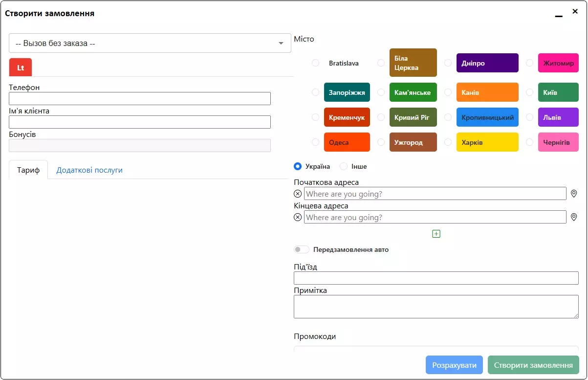Add another address with green plus icon
The image size is (588, 380).
coord(436,234)
